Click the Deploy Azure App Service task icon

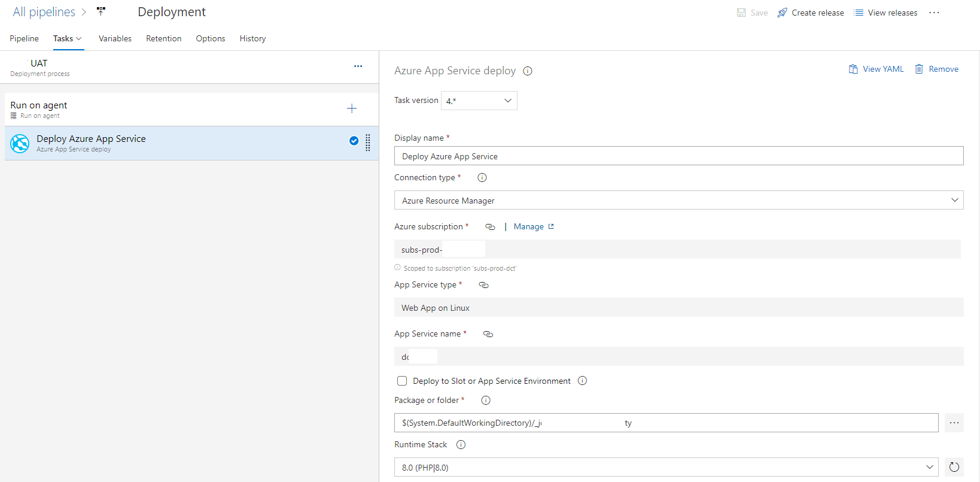click(x=20, y=143)
